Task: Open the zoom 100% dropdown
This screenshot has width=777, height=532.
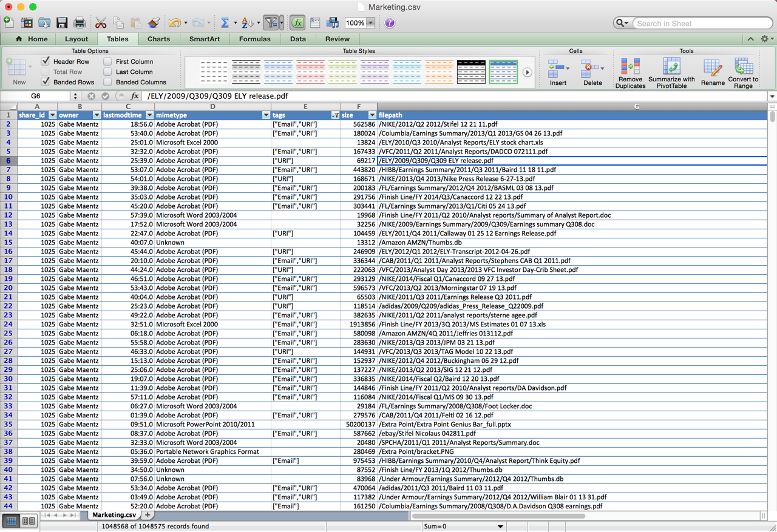Action: (371, 23)
